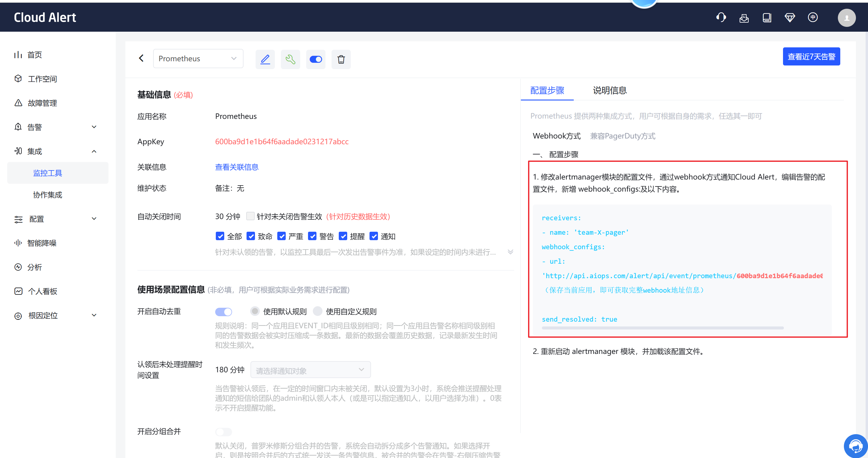Select the 兼容PagerDuty方式 tab
Image resolution: width=868 pixels, height=458 pixels.
(x=623, y=136)
